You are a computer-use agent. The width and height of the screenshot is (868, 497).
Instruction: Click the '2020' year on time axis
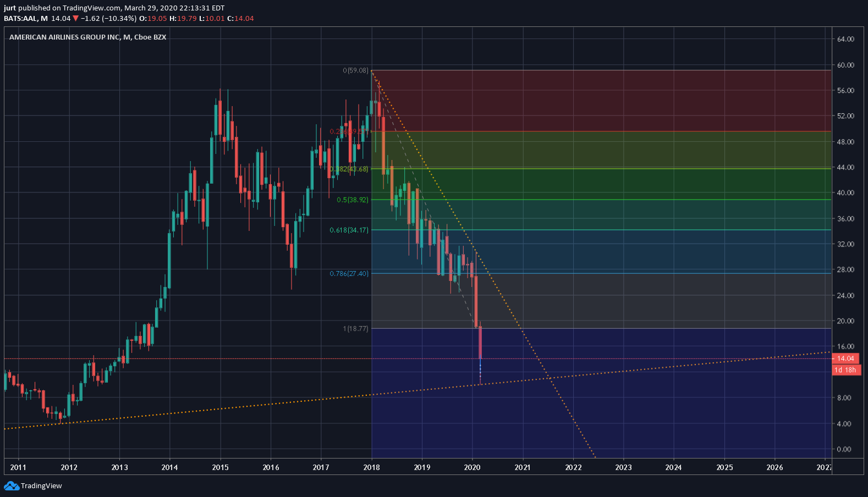click(x=472, y=467)
